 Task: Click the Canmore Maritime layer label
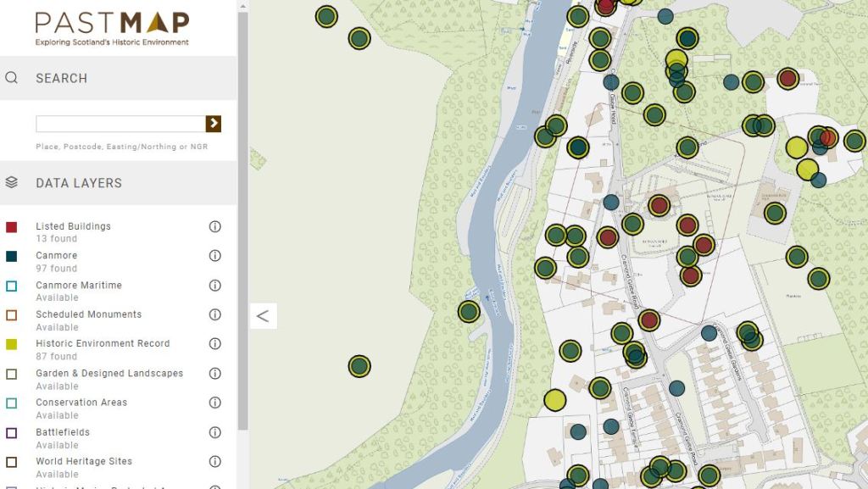coord(79,286)
